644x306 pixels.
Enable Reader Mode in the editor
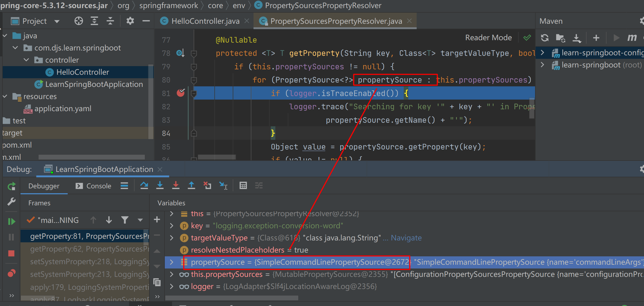488,38
